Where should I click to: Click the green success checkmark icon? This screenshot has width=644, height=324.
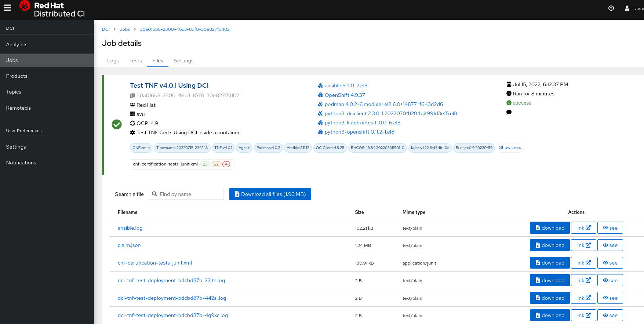coord(117,124)
